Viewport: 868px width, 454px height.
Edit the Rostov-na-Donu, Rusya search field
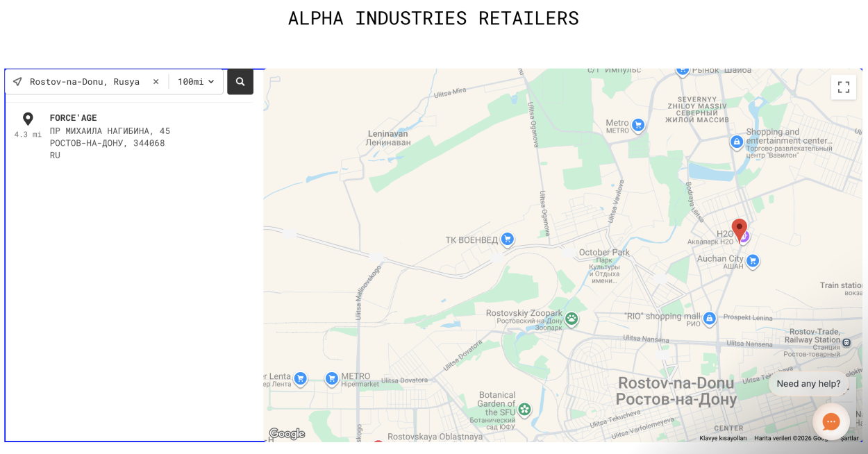point(85,82)
